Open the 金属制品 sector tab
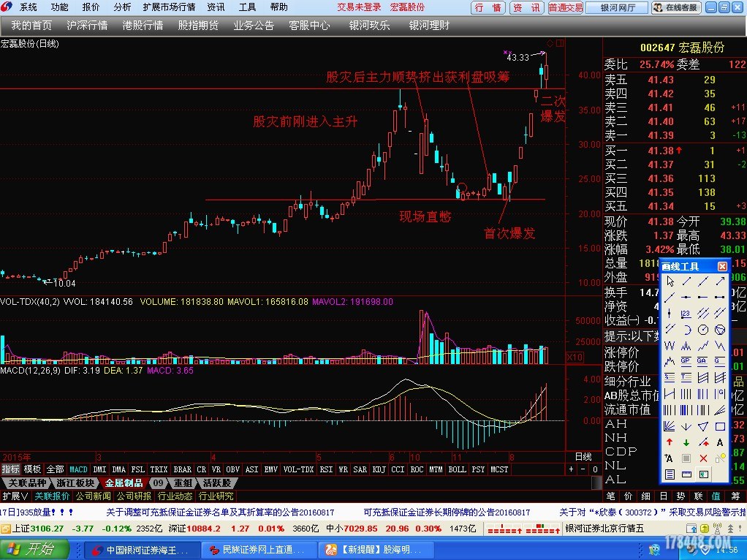This screenshot has width=747, height=560. (124, 483)
